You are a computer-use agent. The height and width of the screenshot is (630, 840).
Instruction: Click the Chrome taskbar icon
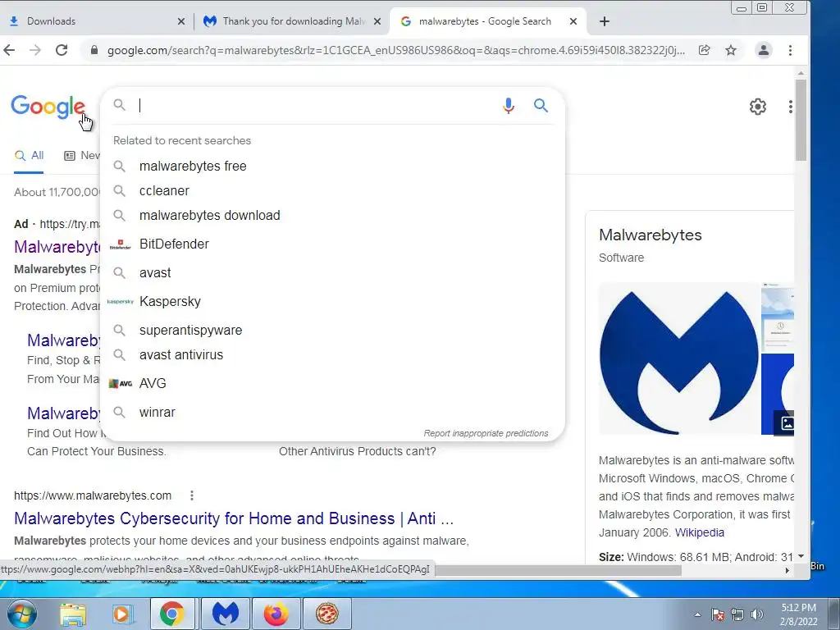tap(171, 614)
